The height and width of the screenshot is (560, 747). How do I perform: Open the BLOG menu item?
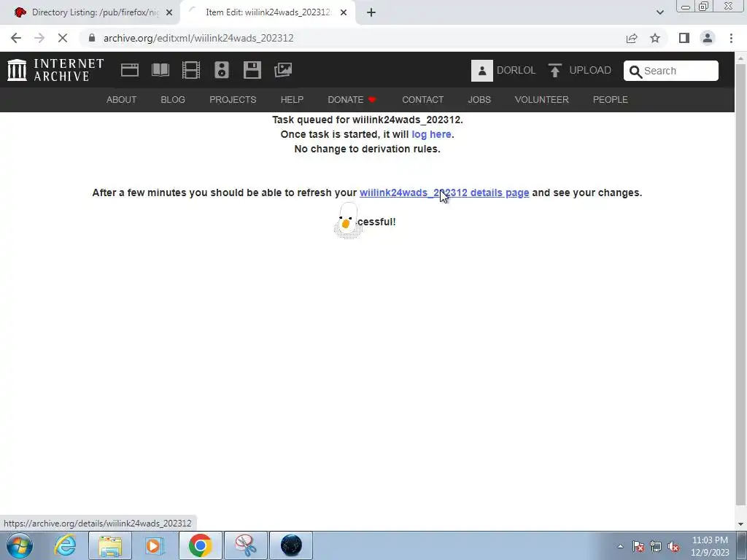pyautogui.click(x=173, y=99)
